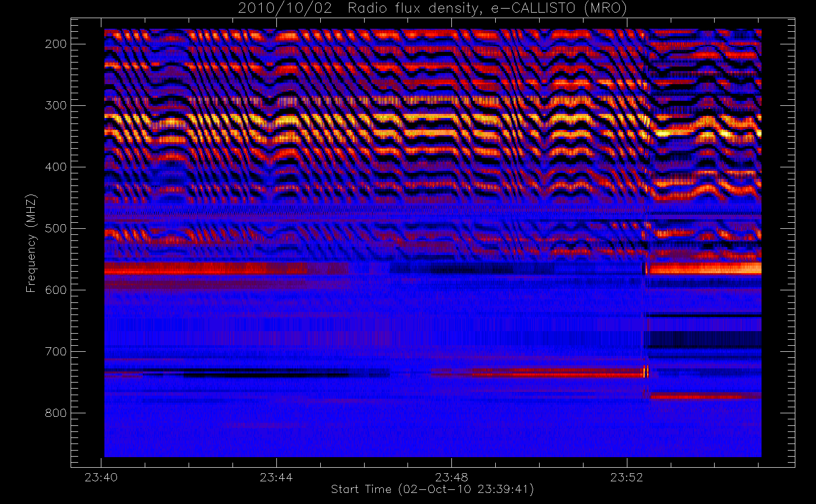Click the 600 frequency tick label
The width and height of the screenshot is (816, 504).
point(56,290)
